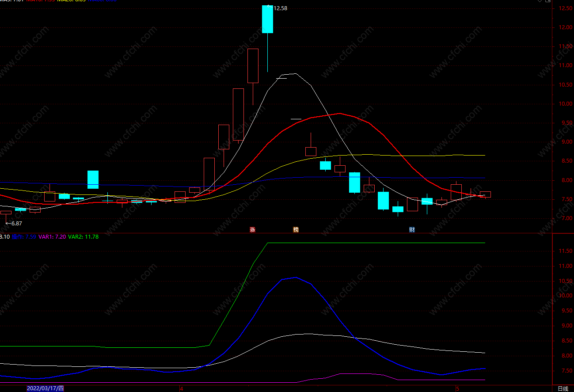Click the VAR1: 7.20 indicator value
Image resolution: width=574 pixels, height=392 pixels.
tap(52, 237)
